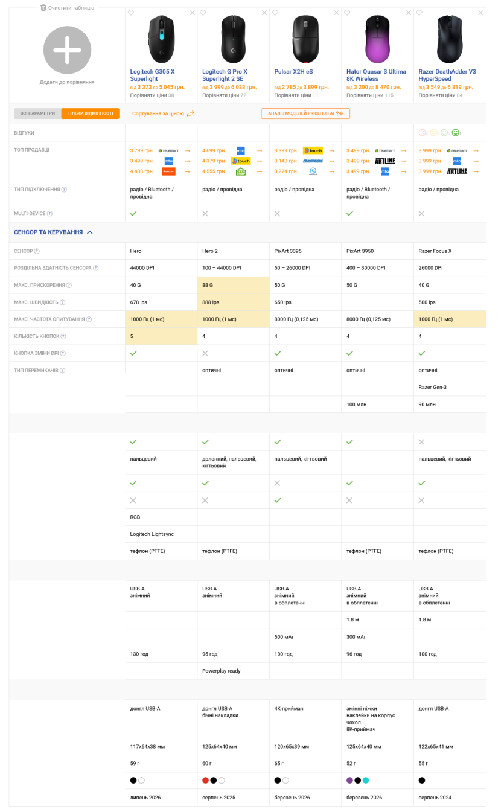Click the sort arrows icon beside price sorting
The image size is (504, 812).
[x=190, y=113]
